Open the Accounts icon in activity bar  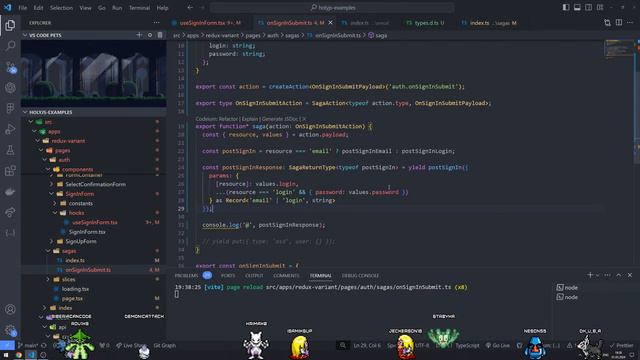pyautogui.click(x=10, y=309)
